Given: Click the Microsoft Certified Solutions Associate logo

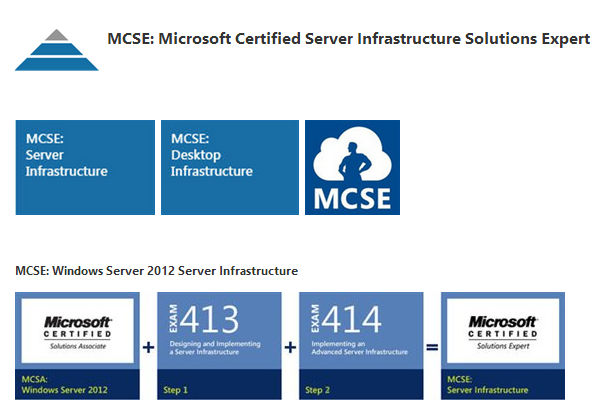Looking at the screenshot, I should [x=77, y=331].
